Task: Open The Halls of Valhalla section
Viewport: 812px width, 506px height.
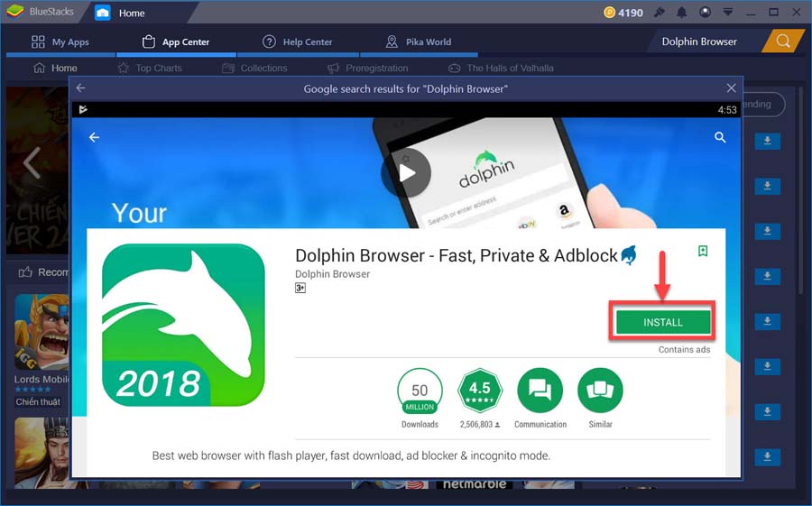Action: coord(501,68)
